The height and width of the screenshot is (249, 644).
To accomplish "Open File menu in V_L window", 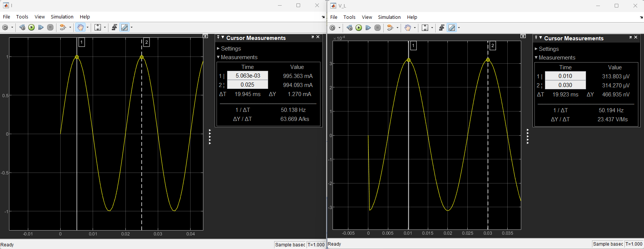I will pyautogui.click(x=334, y=17).
